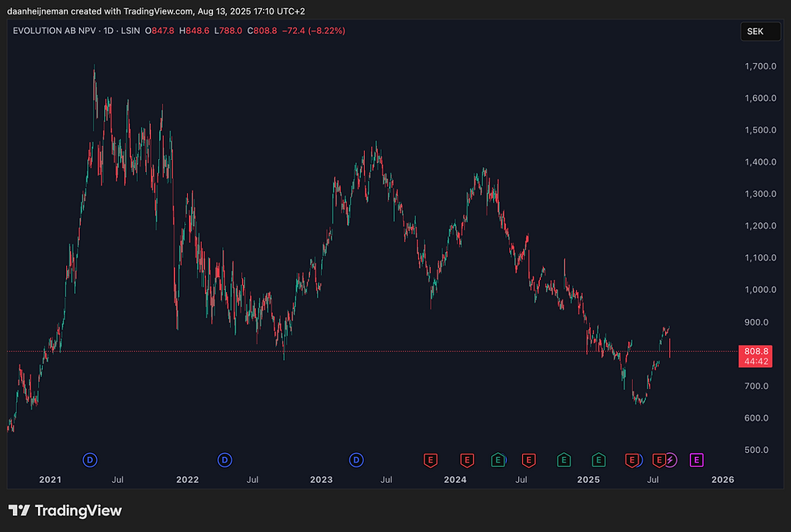
Task: Click the first green E earnings marker in 2024
Action: [498, 460]
